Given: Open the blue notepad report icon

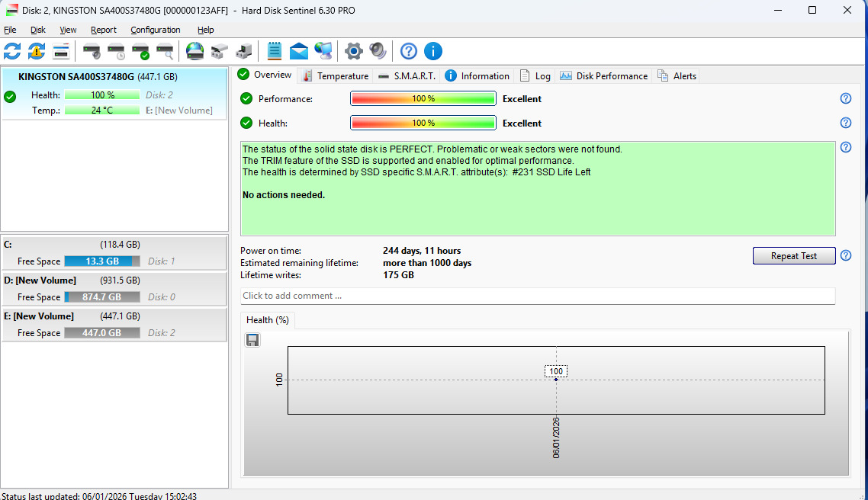Looking at the screenshot, I should [x=274, y=51].
